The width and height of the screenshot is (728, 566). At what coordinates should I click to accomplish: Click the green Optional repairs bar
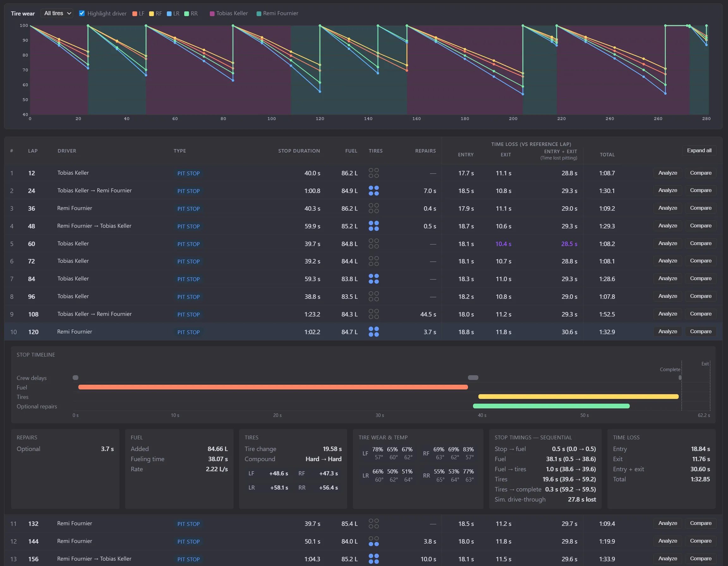(x=551, y=406)
